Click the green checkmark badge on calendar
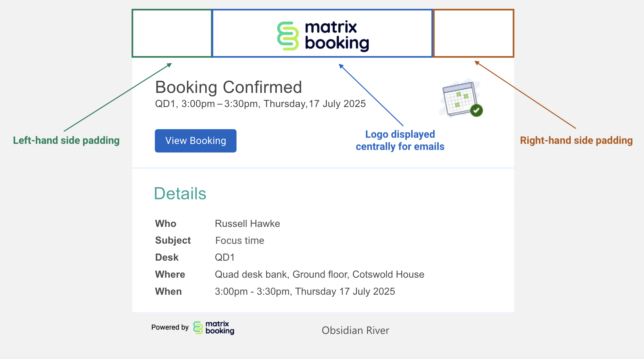This screenshot has height=359, width=644. point(476,111)
